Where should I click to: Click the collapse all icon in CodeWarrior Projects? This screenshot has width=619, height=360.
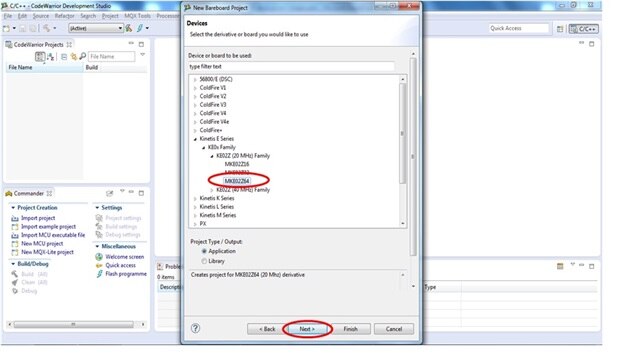tap(64, 57)
